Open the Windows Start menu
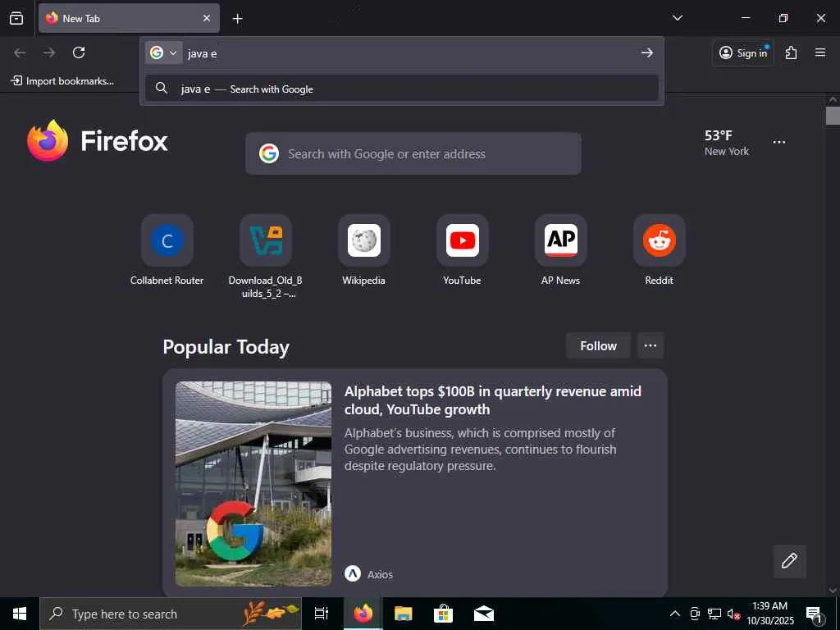 [x=20, y=614]
